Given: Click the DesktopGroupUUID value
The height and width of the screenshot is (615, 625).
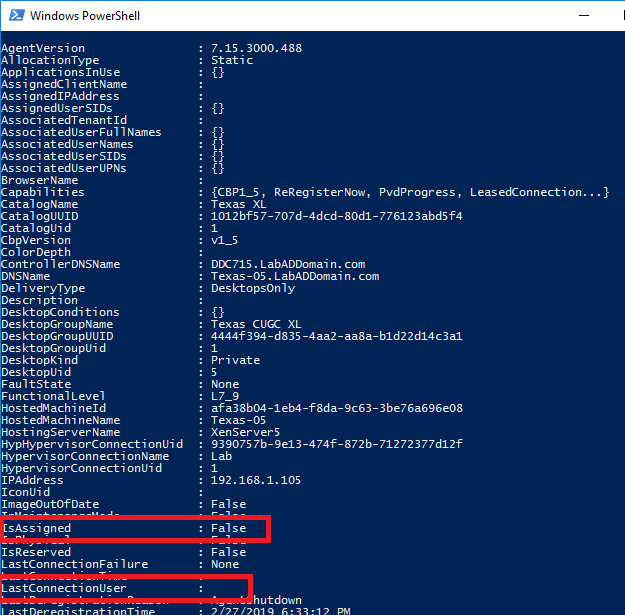Looking at the screenshot, I should pos(337,336).
